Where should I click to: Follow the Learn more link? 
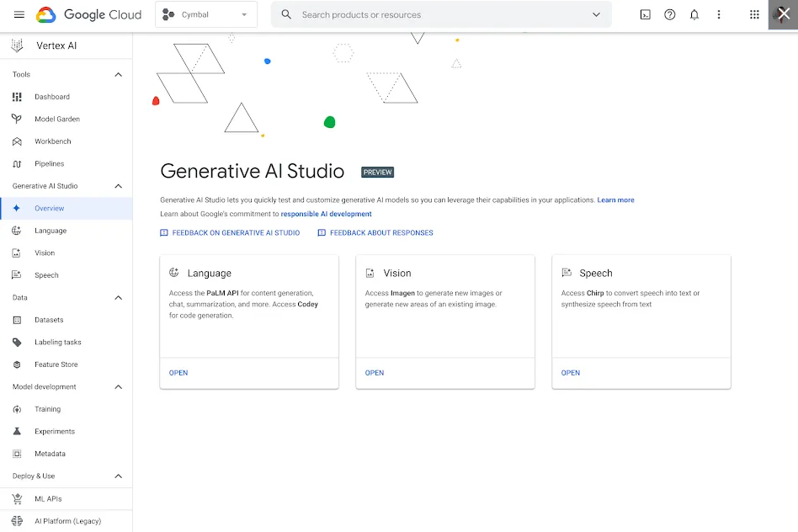(x=615, y=200)
